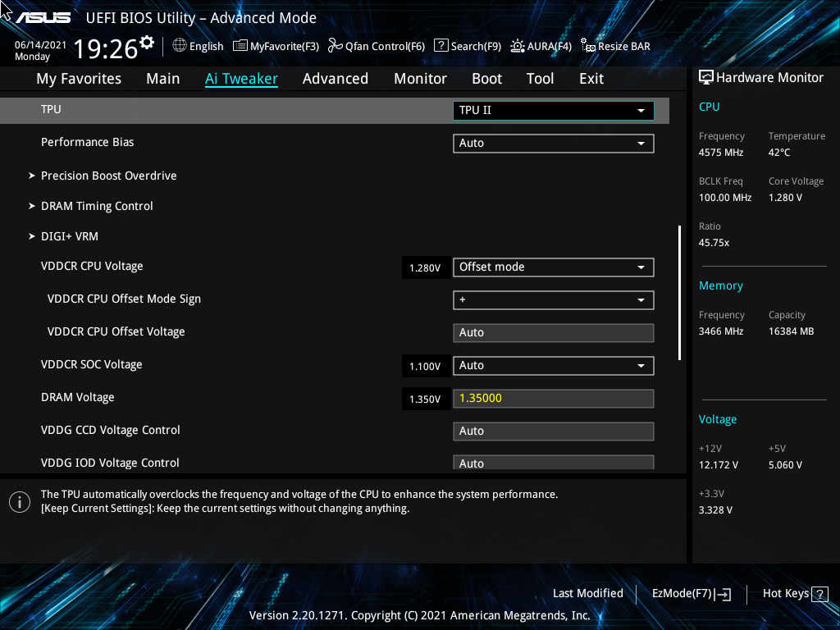Screen dimensions: 840x630
Task: Click CPU temperature 42°C value
Action: click(779, 153)
